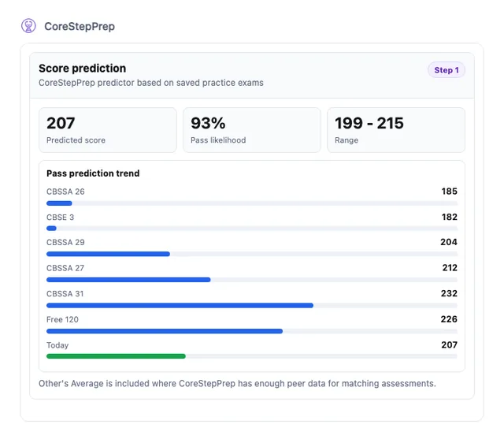Image resolution: width=504 pixels, height=443 pixels.
Task: Click the score value 182
Action: pyautogui.click(x=449, y=217)
